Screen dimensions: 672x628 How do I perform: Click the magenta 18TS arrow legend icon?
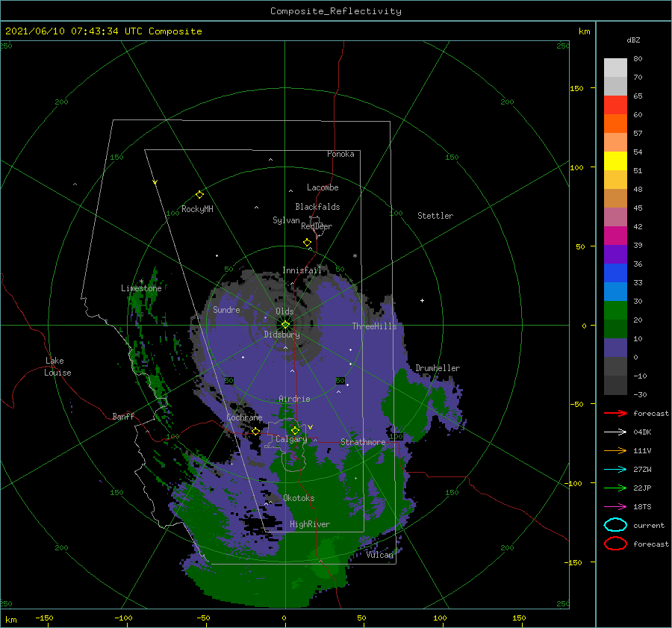coord(615,507)
